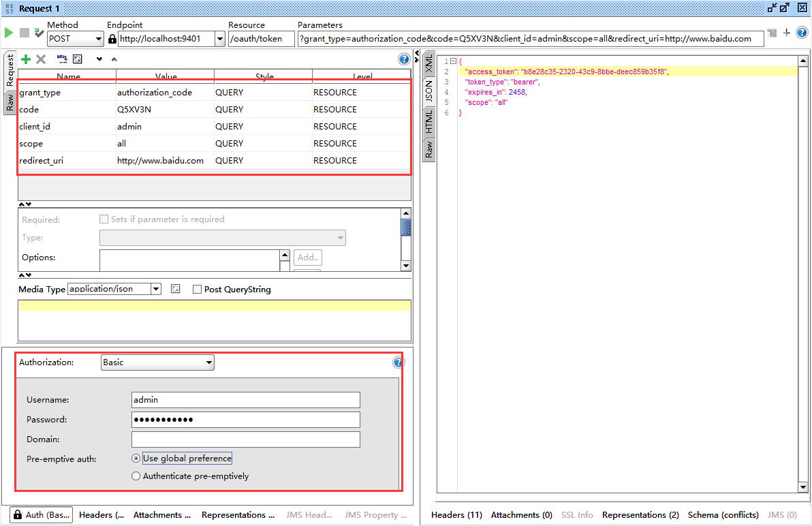This screenshot has height=526, width=812.
Task: Switch response view to XML tab
Action: [428, 64]
